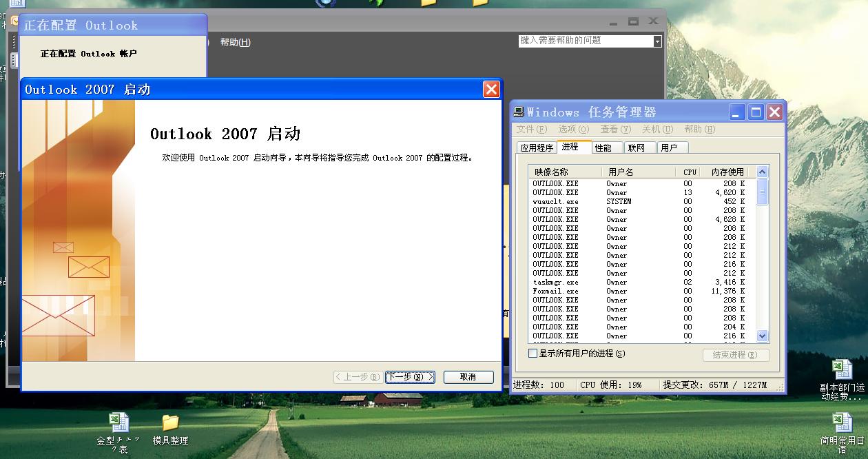This screenshot has width=868, height=459.
Task: Switch to the 应用程序 tab
Action: click(537, 147)
